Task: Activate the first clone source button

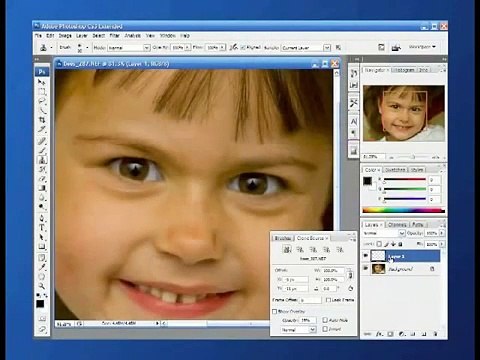Action: (287, 249)
